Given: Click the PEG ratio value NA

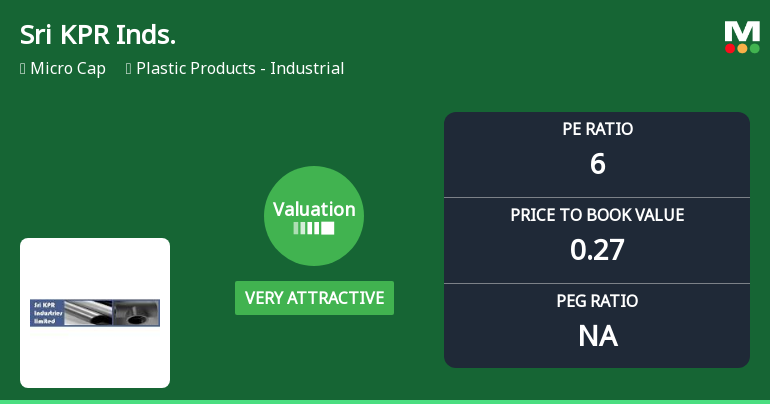Looking at the screenshot, I should click(597, 336).
